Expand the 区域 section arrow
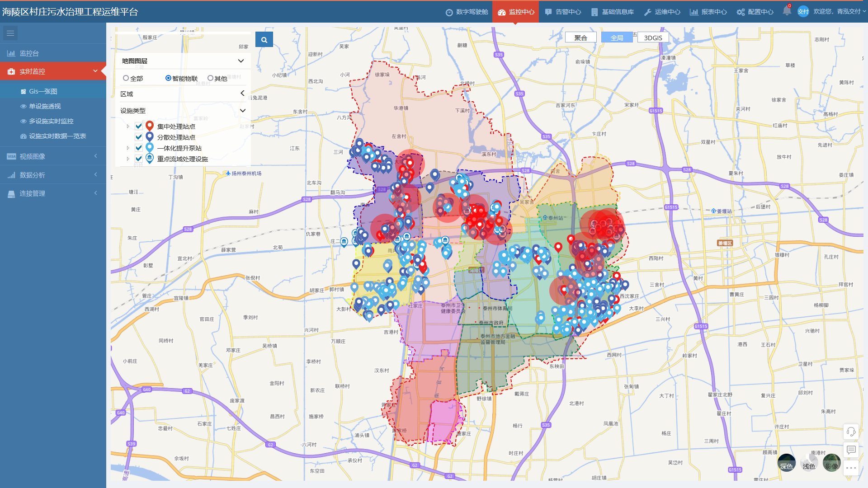The width and height of the screenshot is (868, 488). click(x=242, y=93)
